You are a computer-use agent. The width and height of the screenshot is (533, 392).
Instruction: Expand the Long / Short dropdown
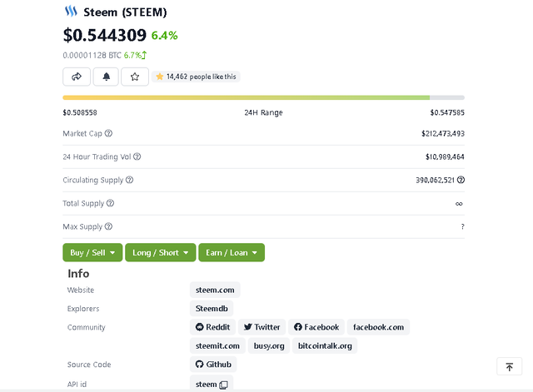pyautogui.click(x=161, y=252)
